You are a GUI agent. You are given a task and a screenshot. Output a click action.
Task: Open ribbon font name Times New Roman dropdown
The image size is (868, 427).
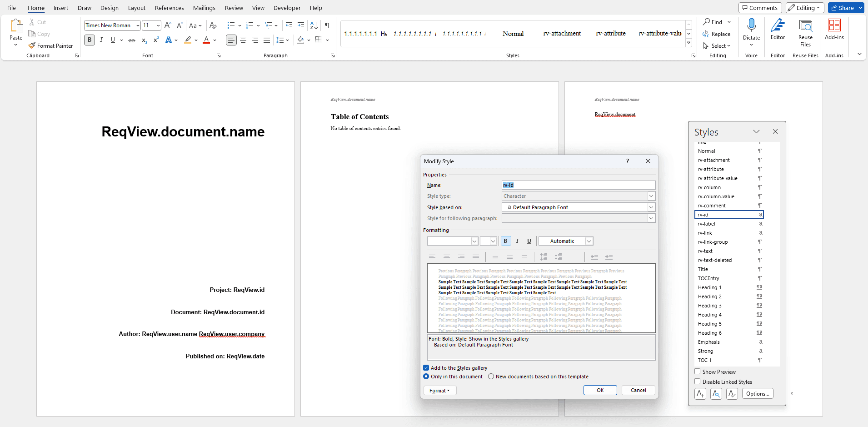click(x=138, y=25)
